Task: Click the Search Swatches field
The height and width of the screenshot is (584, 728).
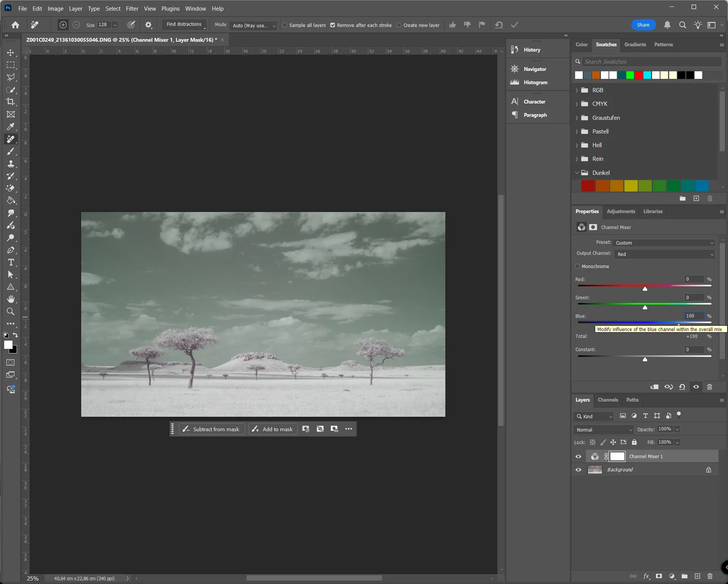Action: [x=652, y=61]
